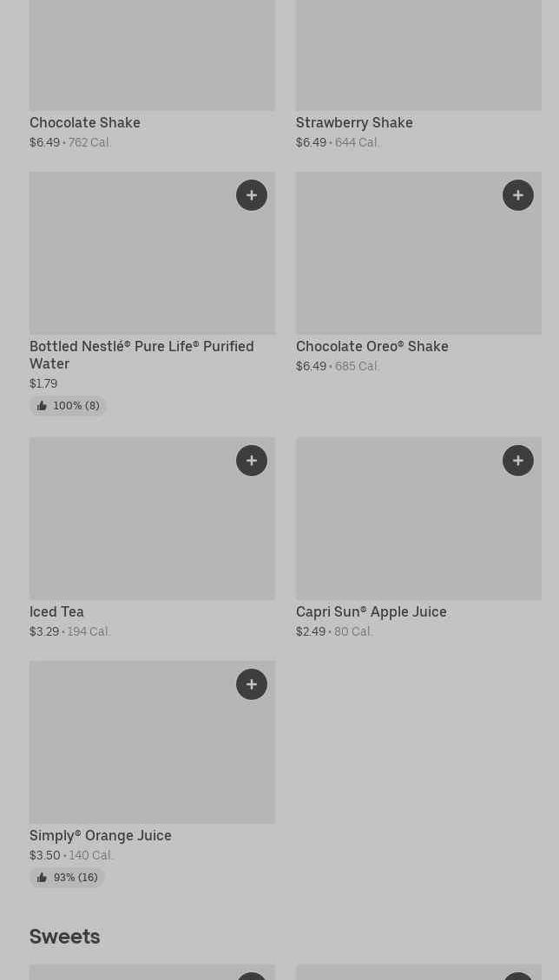Open the Chocolate Shake item name
The width and height of the screenshot is (559, 980).
pos(85,123)
